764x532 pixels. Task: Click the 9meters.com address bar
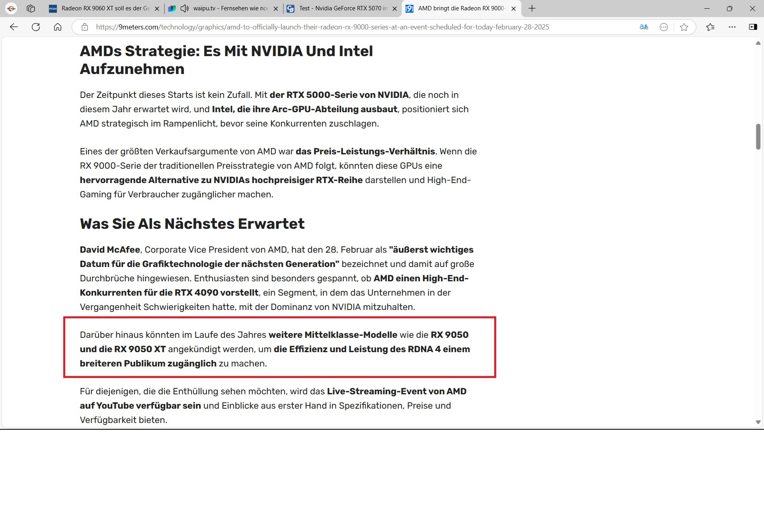pyautogui.click(x=322, y=27)
